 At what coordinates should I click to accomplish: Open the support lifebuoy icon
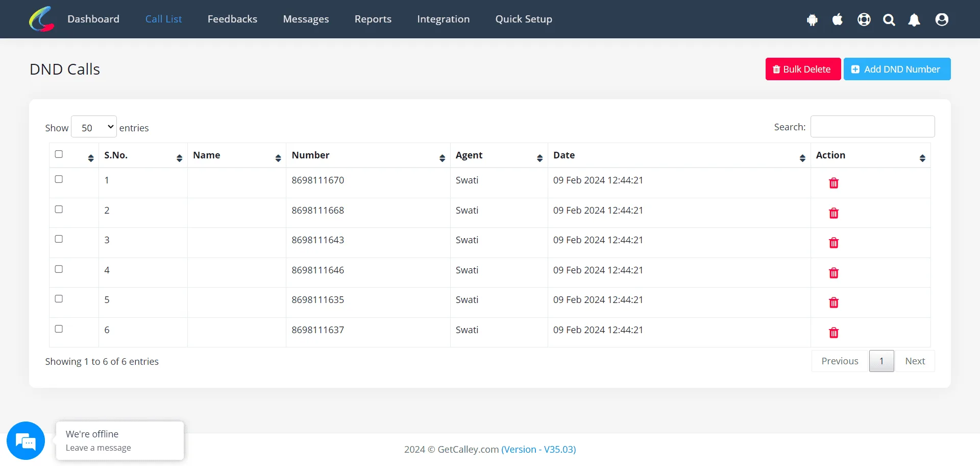coord(864,19)
